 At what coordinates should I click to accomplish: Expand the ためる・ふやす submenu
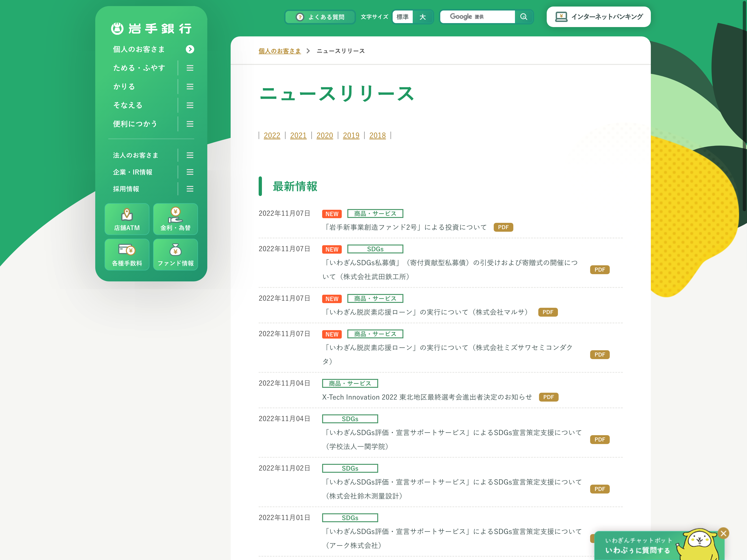click(x=190, y=68)
